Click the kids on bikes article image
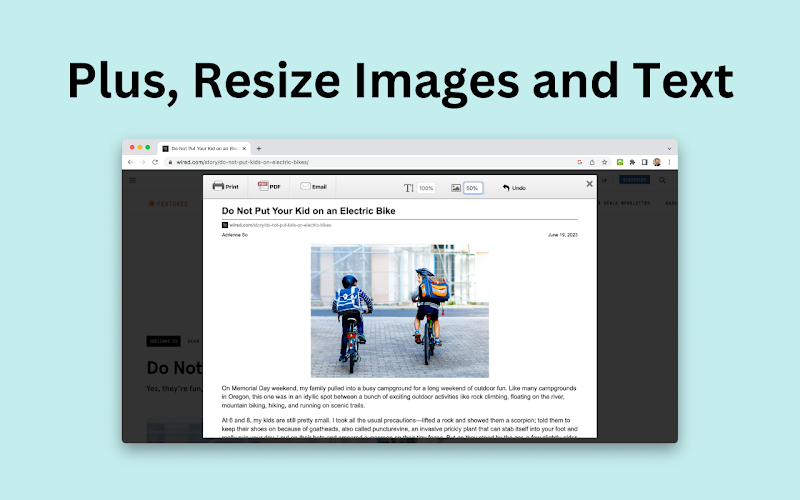800x500 pixels. tap(399, 311)
